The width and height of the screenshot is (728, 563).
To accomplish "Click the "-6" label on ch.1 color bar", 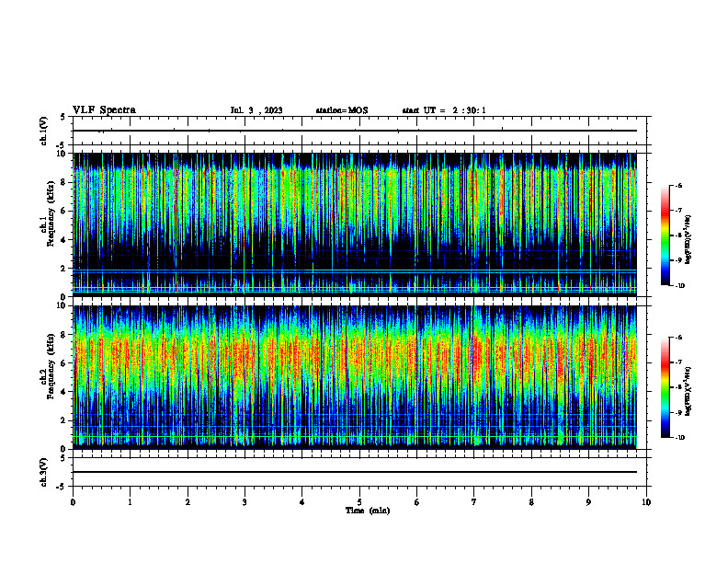I will pyautogui.click(x=678, y=185).
